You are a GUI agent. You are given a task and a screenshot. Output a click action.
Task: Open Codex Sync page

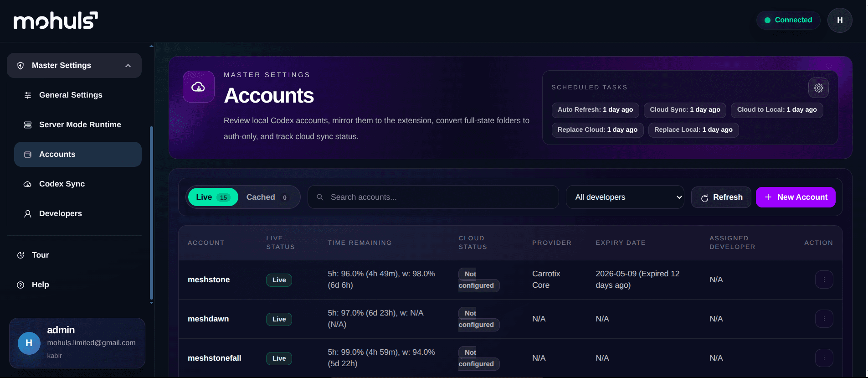click(x=78, y=184)
